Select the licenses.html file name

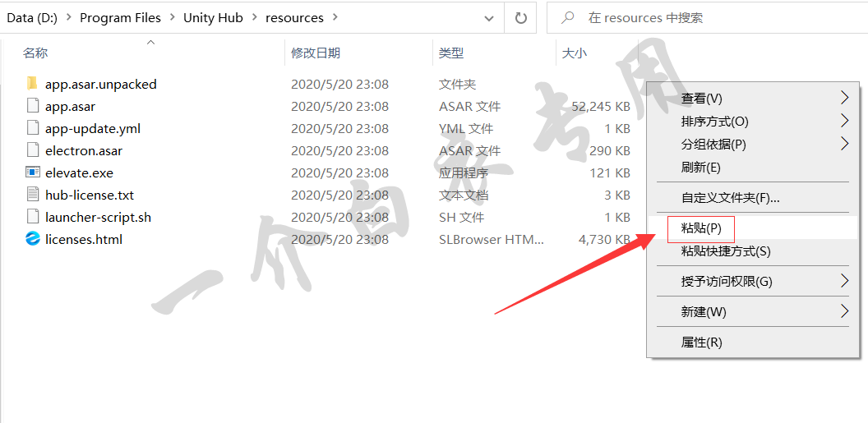[84, 239]
